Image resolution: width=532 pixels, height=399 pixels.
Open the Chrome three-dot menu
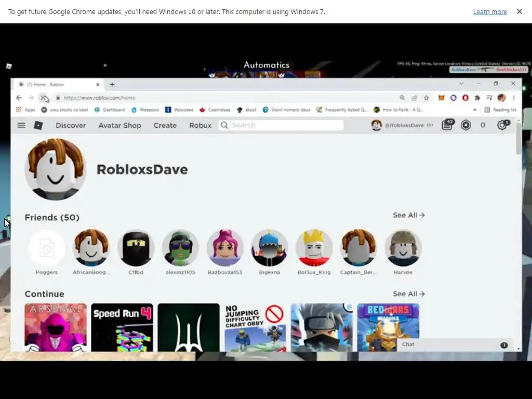click(514, 98)
